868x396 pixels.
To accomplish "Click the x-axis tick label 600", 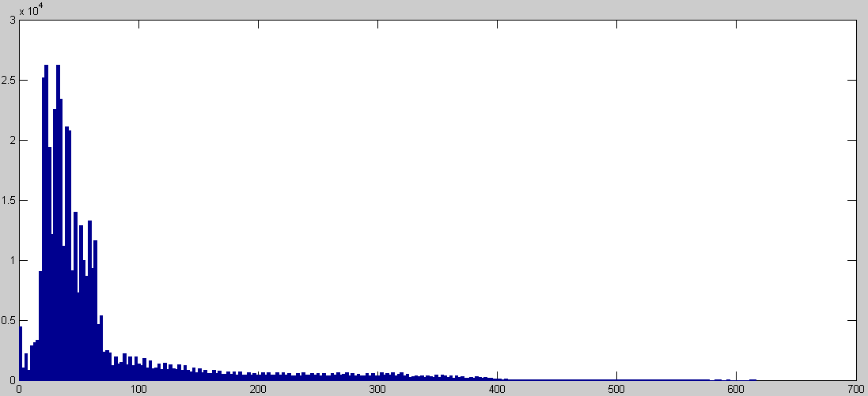I will (736, 389).
